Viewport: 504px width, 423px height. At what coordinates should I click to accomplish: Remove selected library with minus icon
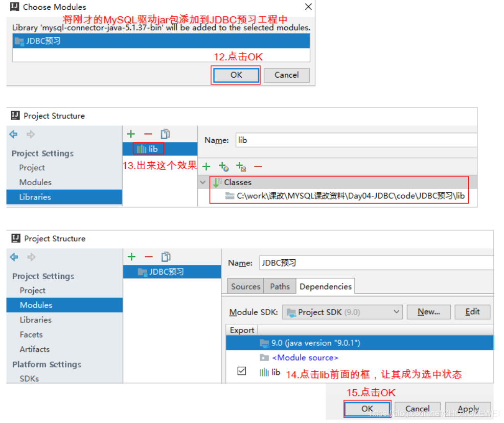[x=148, y=134]
